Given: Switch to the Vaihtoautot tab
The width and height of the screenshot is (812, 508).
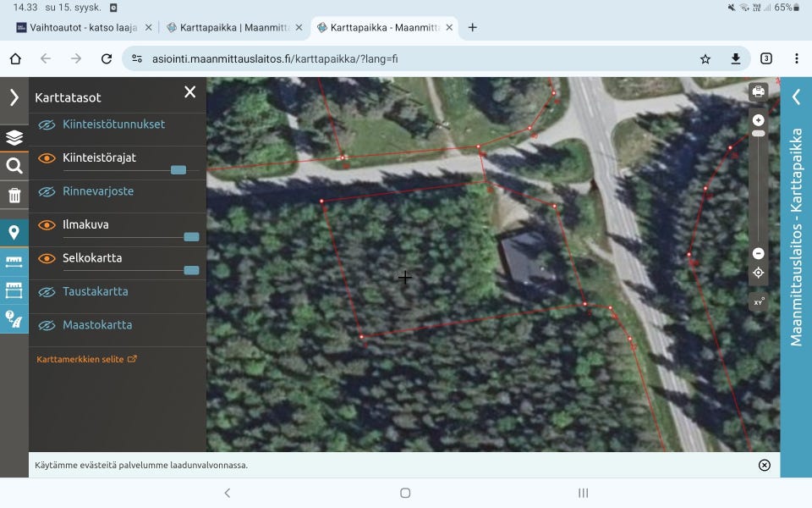Looking at the screenshot, I should (78, 27).
